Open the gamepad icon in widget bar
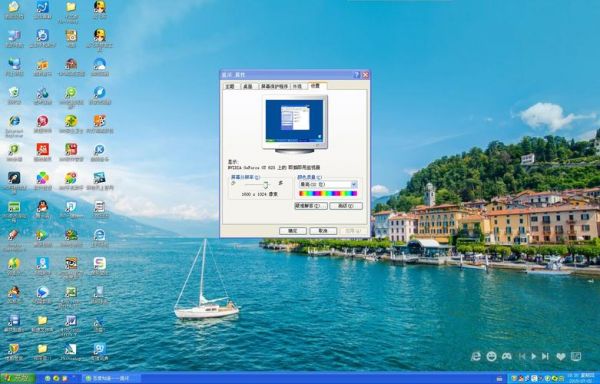 click(x=507, y=356)
